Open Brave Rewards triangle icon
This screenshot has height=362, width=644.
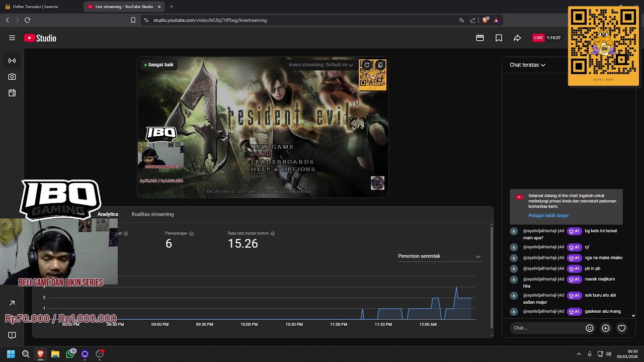click(x=496, y=20)
